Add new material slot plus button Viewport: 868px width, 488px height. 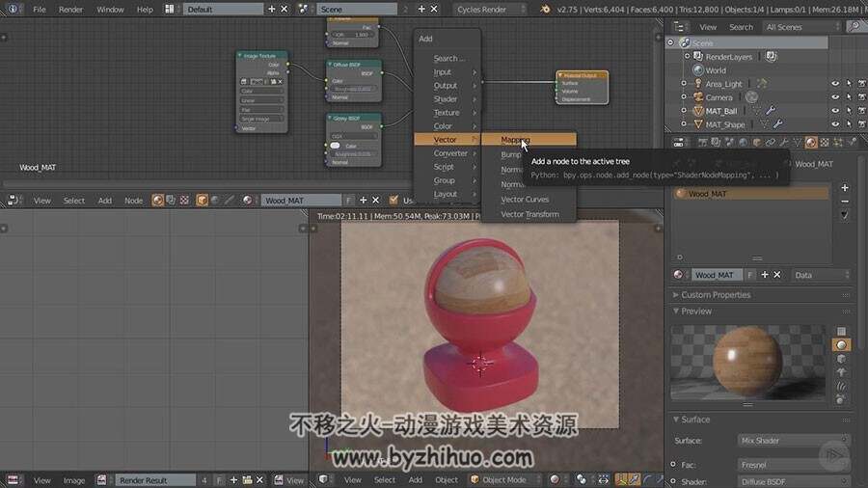tap(845, 187)
